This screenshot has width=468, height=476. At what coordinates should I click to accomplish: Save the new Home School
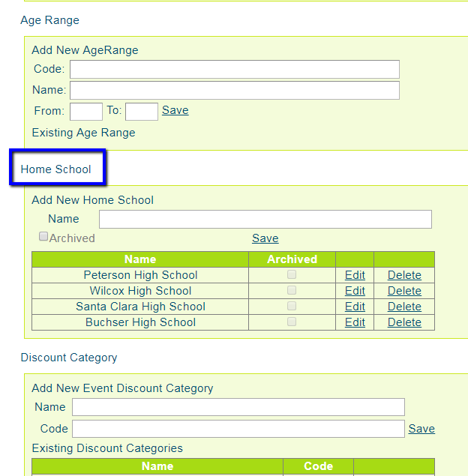265,238
